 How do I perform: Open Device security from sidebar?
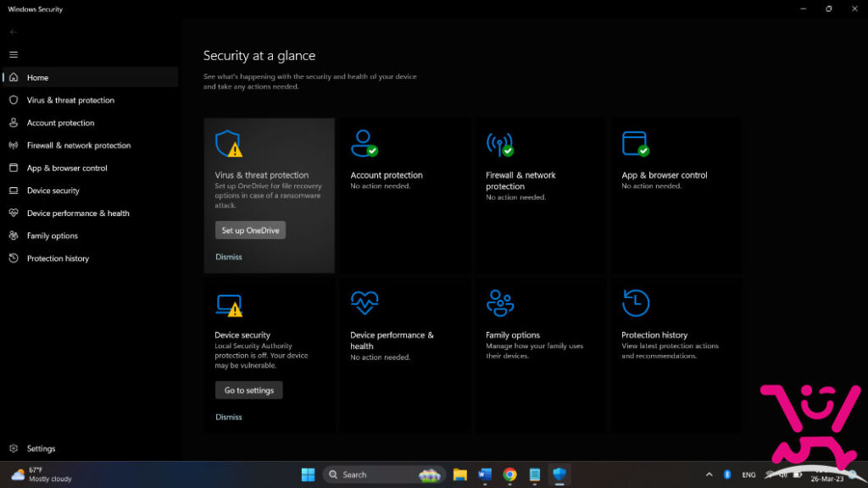pyautogui.click(x=90, y=191)
